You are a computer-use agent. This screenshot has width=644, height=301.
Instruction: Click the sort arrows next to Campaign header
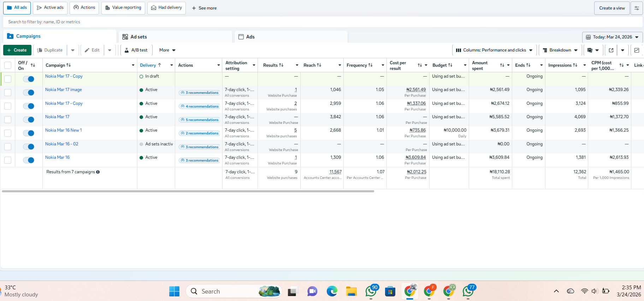(69, 65)
